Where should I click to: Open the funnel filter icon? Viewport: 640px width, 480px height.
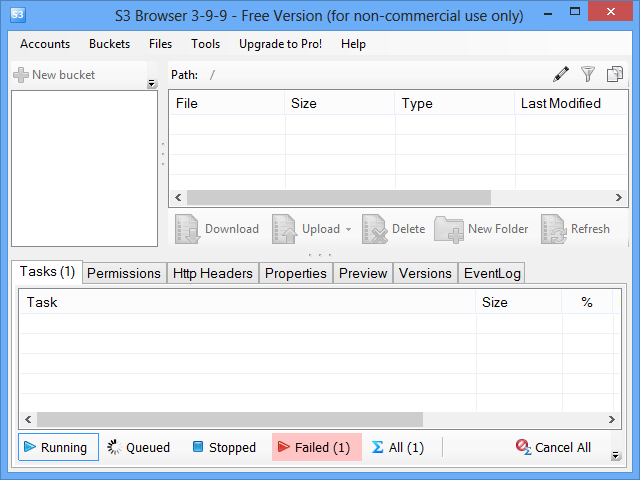click(588, 74)
